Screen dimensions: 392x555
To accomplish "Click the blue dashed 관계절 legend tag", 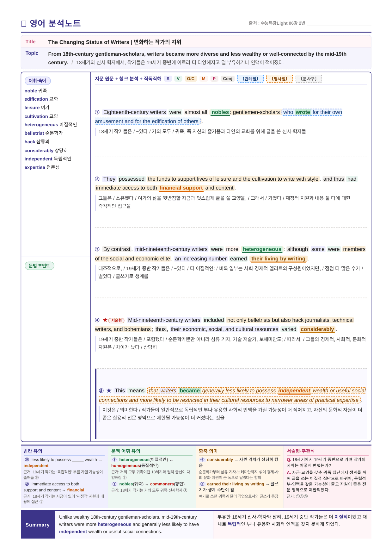I will pos(250,79).
